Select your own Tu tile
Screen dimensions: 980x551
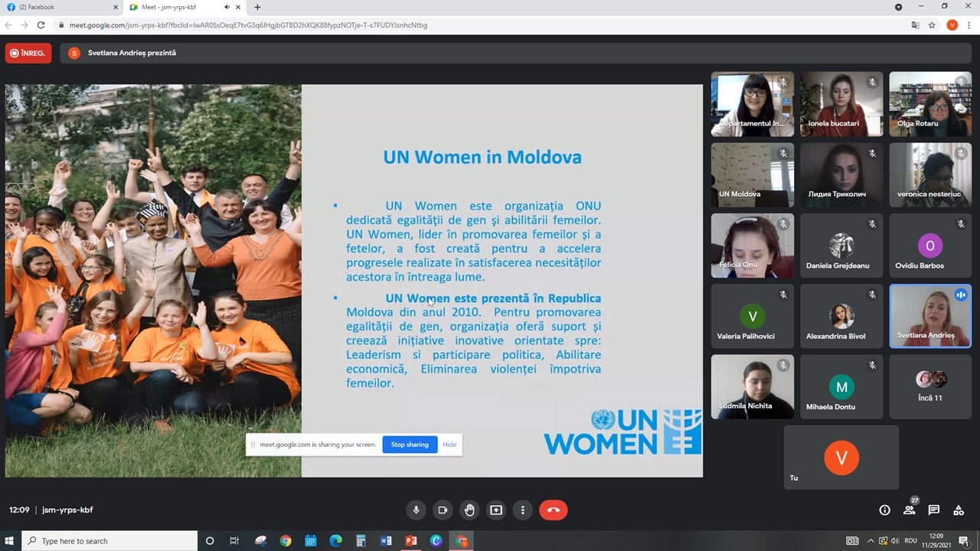tap(841, 457)
